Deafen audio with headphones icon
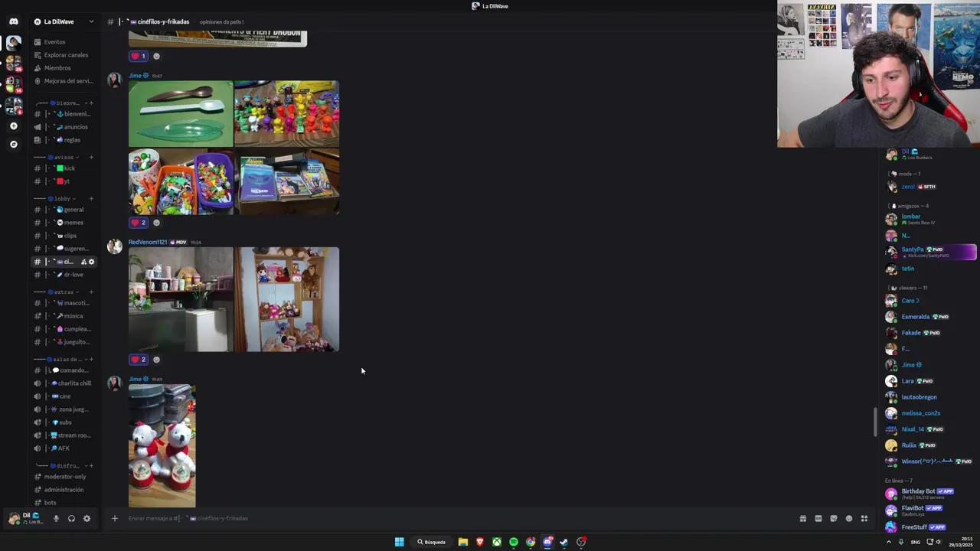The image size is (980, 551). click(x=71, y=518)
